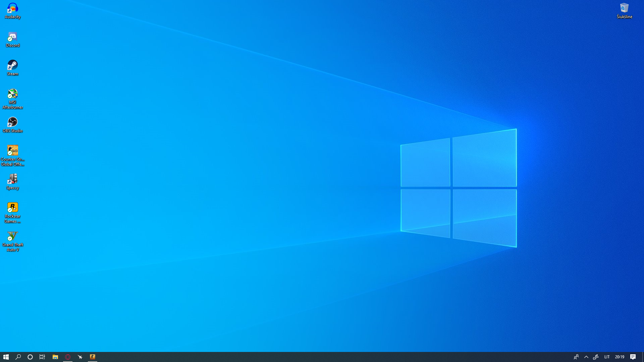Click the Show desktop sliver at taskbar end

(x=643, y=357)
